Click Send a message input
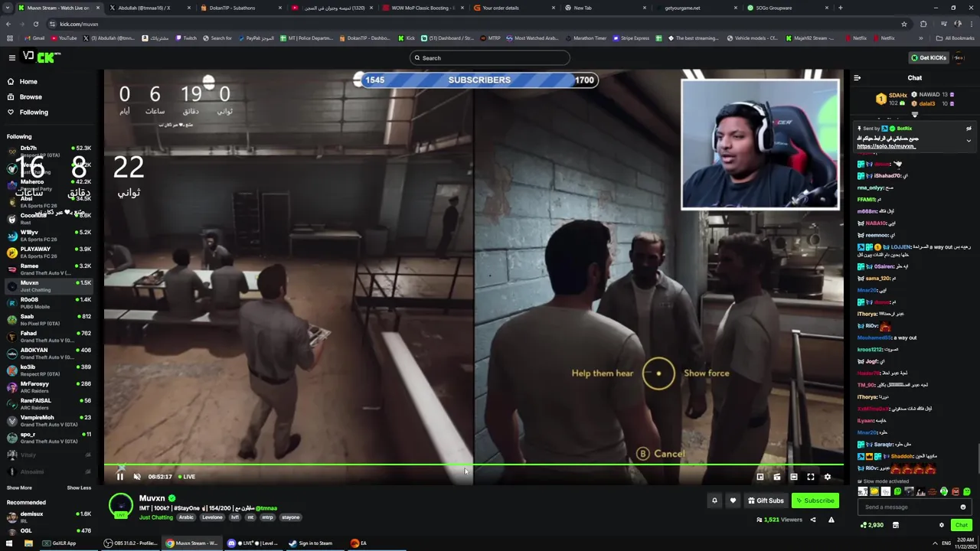This screenshot has height=551, width=980. (x=907, y=507)
